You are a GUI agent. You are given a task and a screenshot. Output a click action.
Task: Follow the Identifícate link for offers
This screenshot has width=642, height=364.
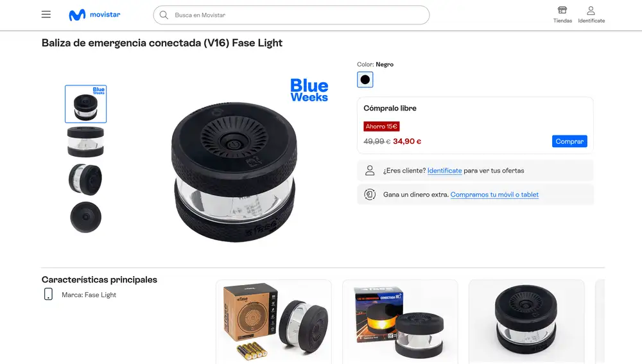click(x=445, y=171)
